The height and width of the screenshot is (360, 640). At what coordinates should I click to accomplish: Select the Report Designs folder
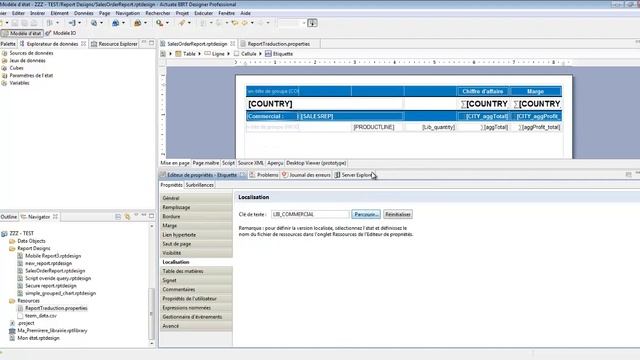(x=30, y=248)
